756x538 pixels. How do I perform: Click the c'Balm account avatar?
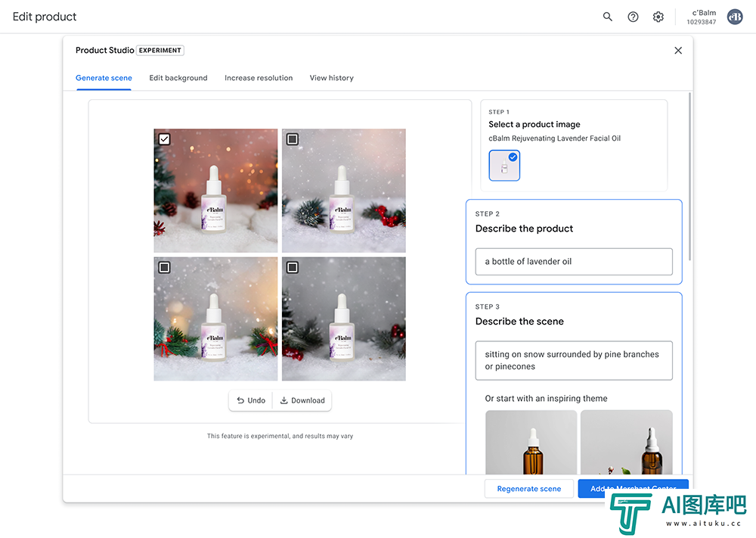coord(735,17)
